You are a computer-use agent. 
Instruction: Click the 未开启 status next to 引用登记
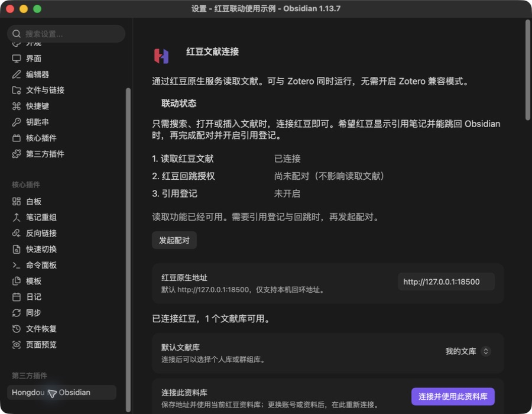(287, 194)
